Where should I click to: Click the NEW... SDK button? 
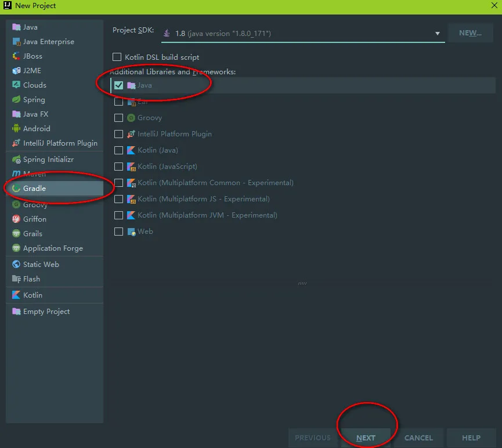[470, 33]
